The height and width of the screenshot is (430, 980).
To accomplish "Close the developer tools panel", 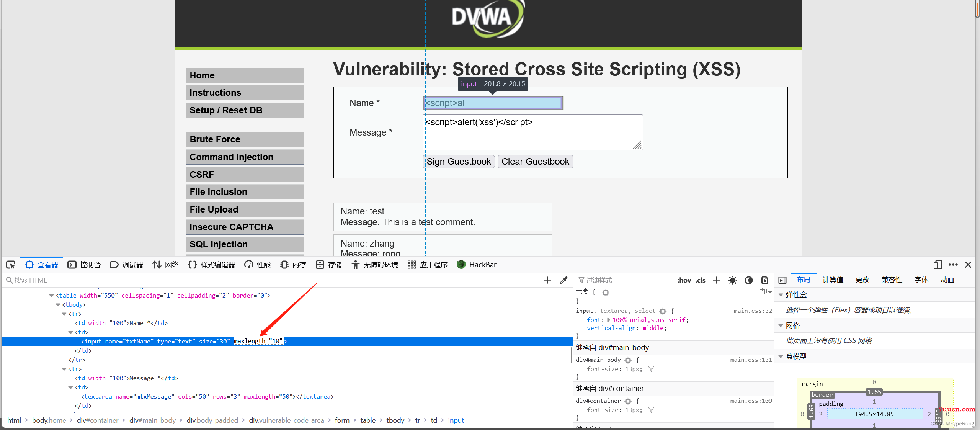I will coord(968,265).
